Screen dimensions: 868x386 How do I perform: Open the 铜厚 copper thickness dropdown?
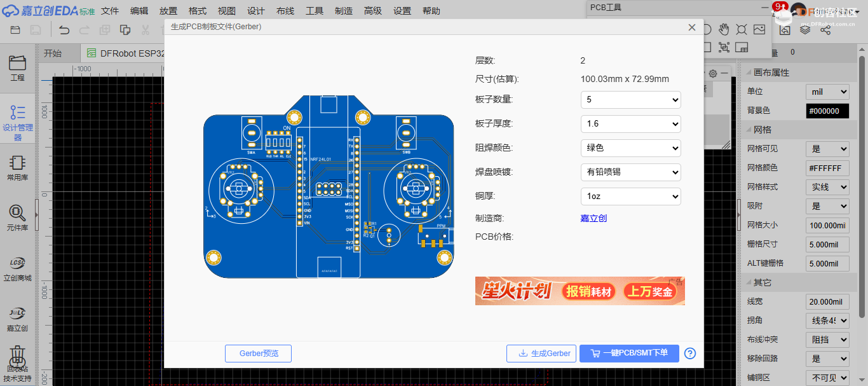pos(630,196)
